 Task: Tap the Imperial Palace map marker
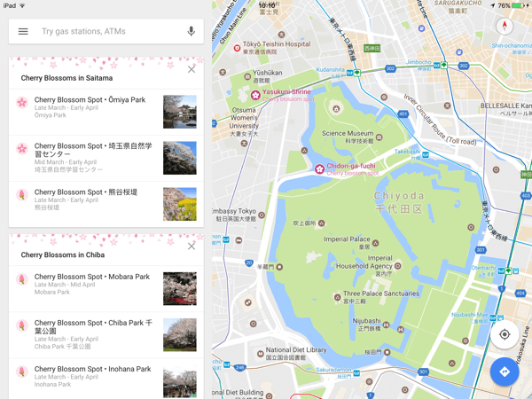[375, 243]
